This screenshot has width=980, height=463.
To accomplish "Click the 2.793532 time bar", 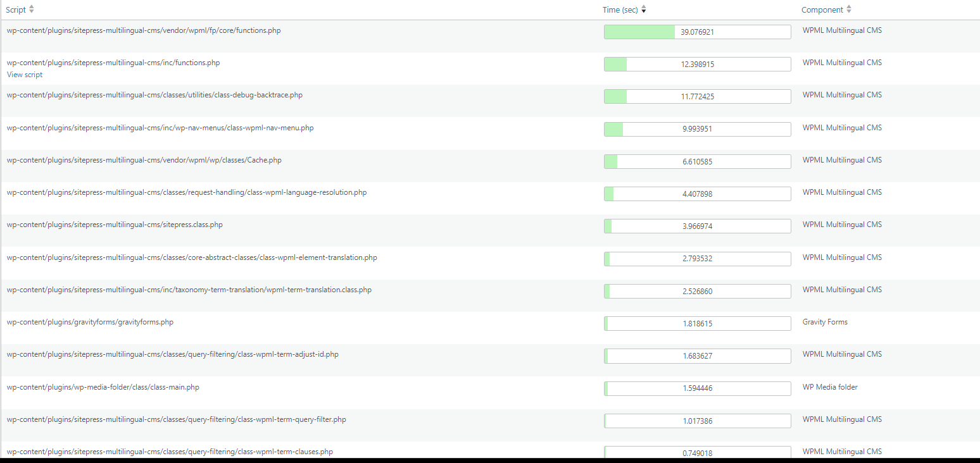I will pyautogui.click(x=698, y=259).
